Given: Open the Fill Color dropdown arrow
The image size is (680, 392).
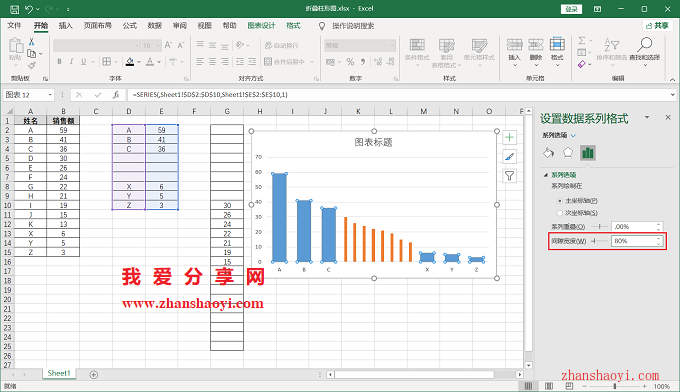Looking at the screenshot, I should (x=139, y=62).
